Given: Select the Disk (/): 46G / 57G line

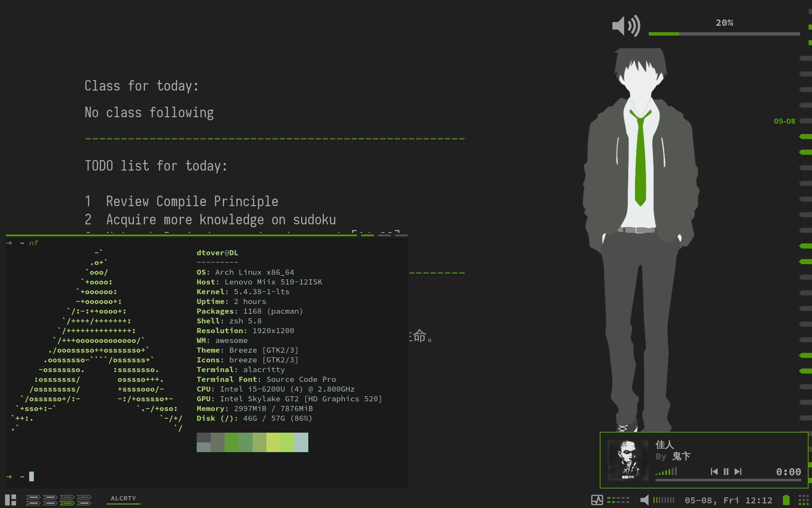Looking at the screenshot, I should coord(255,418).
